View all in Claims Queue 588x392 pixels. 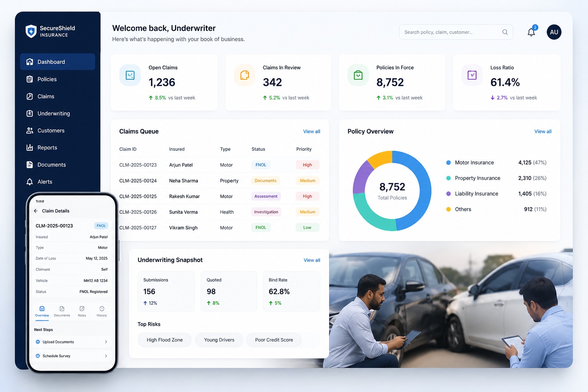coord(312,131)
